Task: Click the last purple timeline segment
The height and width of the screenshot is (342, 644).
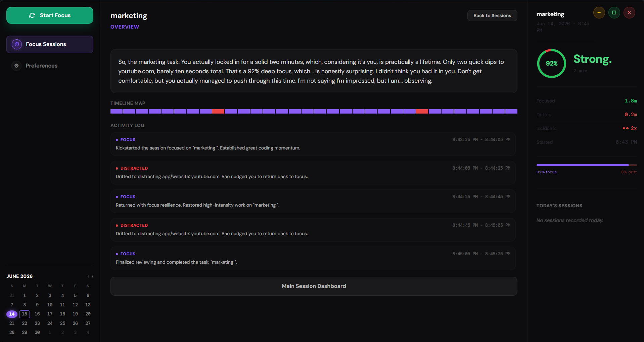Action: click(511, 111)
